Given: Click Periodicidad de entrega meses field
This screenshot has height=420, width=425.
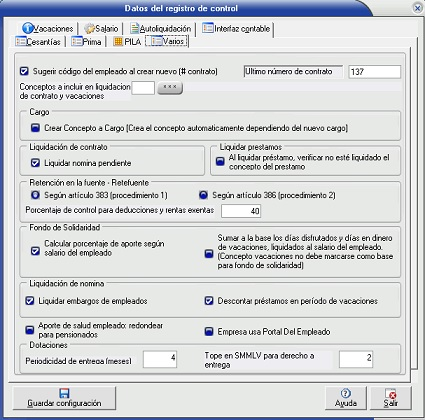Looking at the screenshot, I should coord(160,359).
